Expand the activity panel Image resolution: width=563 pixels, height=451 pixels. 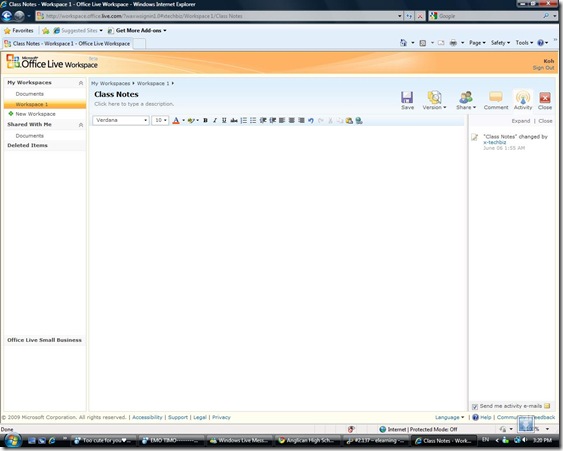point(521,121)
